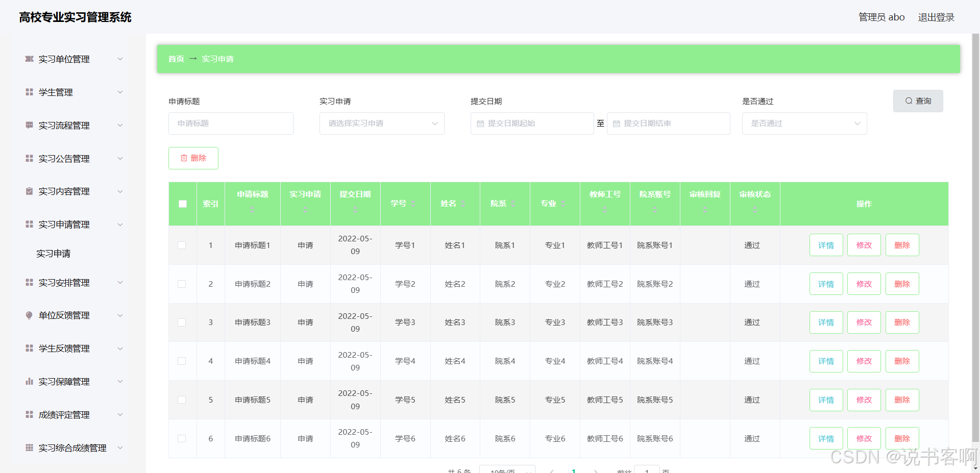
Task: Click the 成绩评定管理 grid icon
Action: click(x=30, y=415)
